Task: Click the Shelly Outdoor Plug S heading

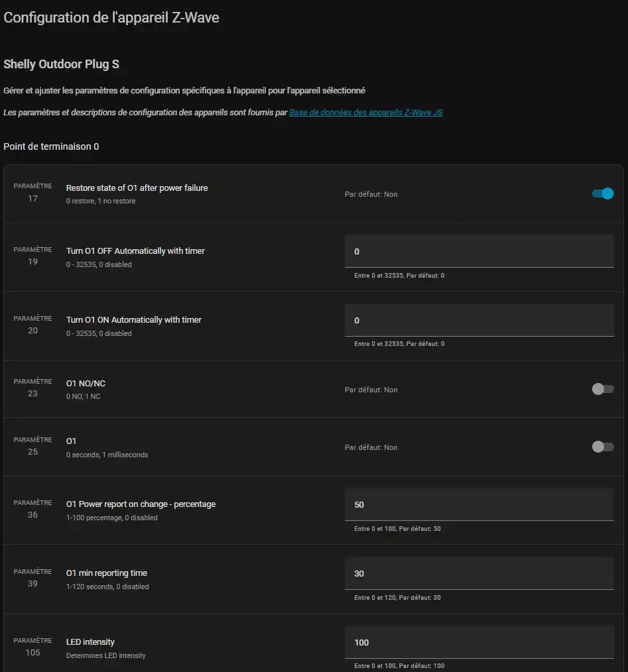Action: 61,64
